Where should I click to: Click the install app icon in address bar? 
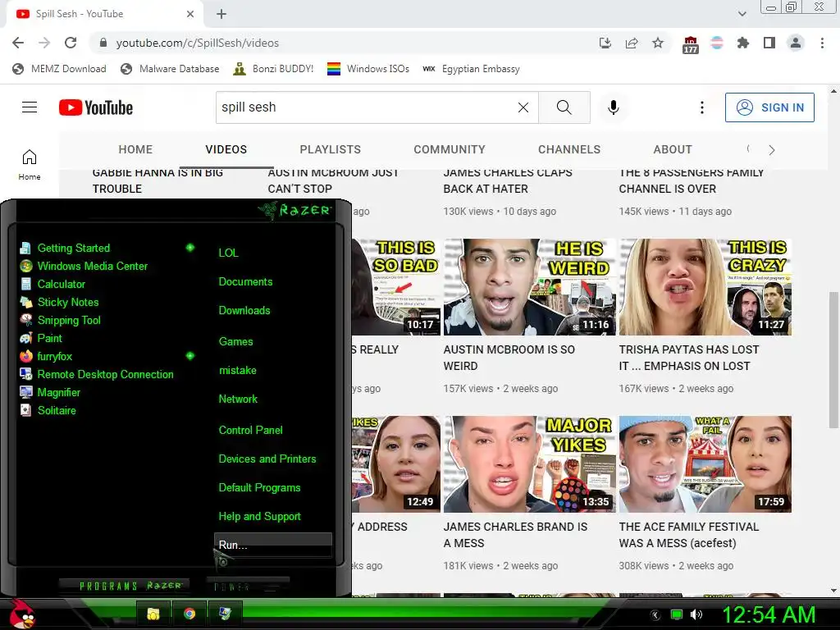[x=605, y=43]
